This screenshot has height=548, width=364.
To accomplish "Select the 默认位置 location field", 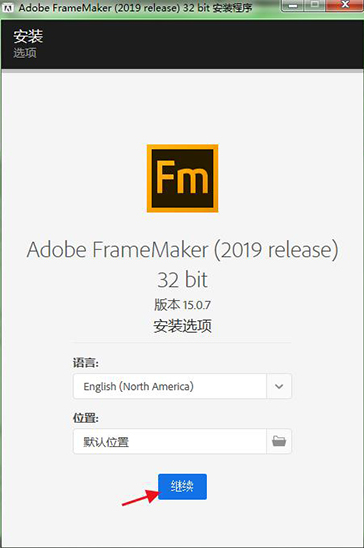I will coord(170,441).
